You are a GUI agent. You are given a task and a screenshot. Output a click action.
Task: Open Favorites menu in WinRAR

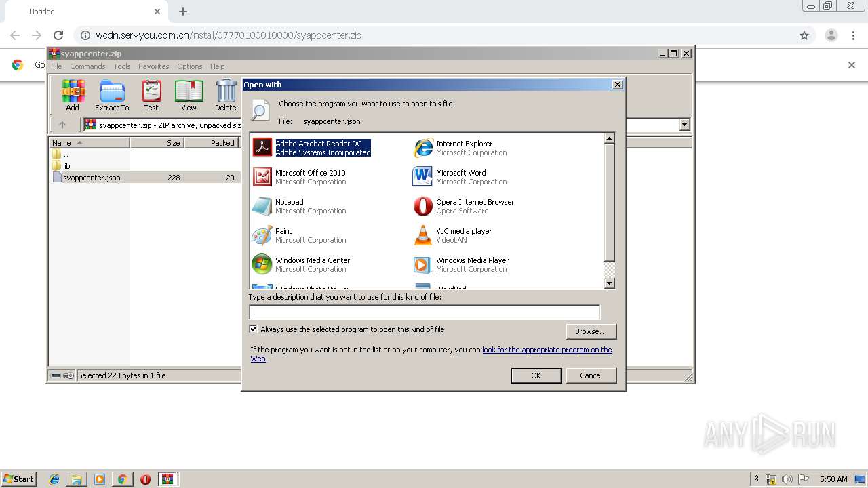[x=154, y=66]
